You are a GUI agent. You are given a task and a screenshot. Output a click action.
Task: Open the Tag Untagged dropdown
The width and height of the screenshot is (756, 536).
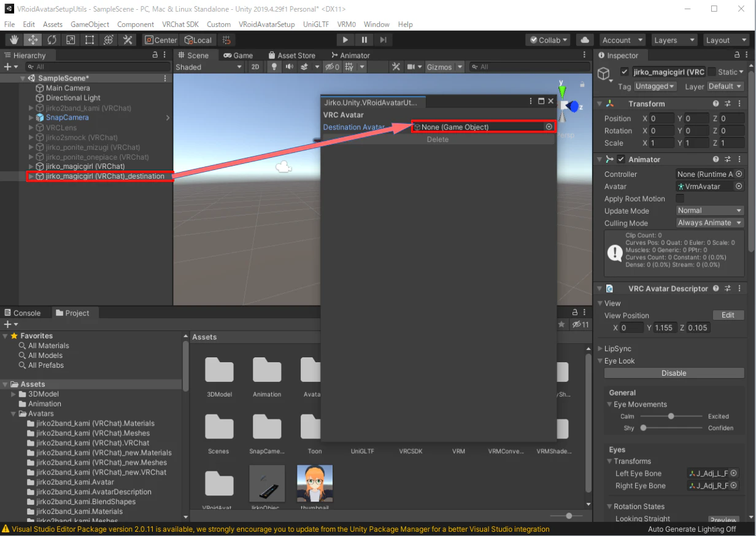[x=655, y=87]
